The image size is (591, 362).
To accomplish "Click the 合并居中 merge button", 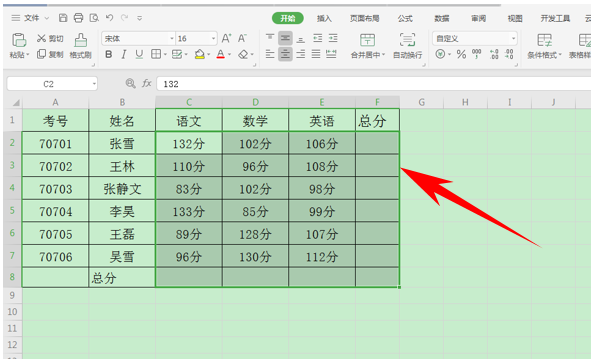I will [367, 46].
